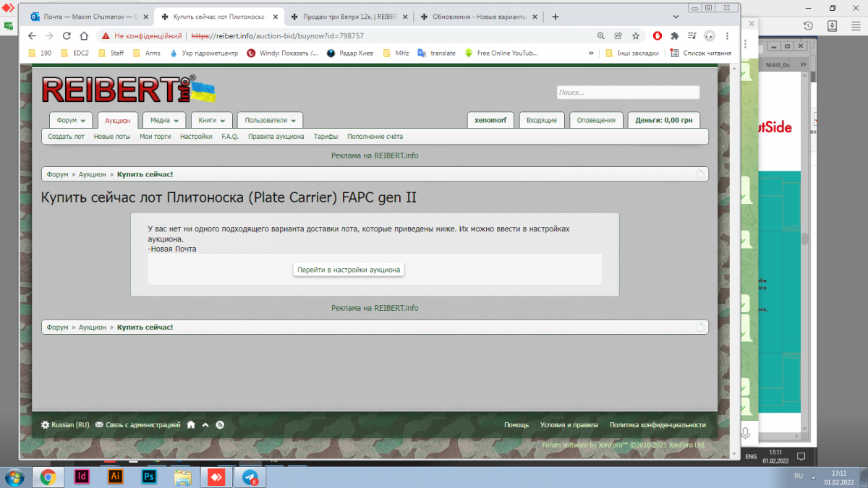The image size is (868, 488).
Task: Click the AnyDesk icon in taskbar
Action: pos(216,477)
